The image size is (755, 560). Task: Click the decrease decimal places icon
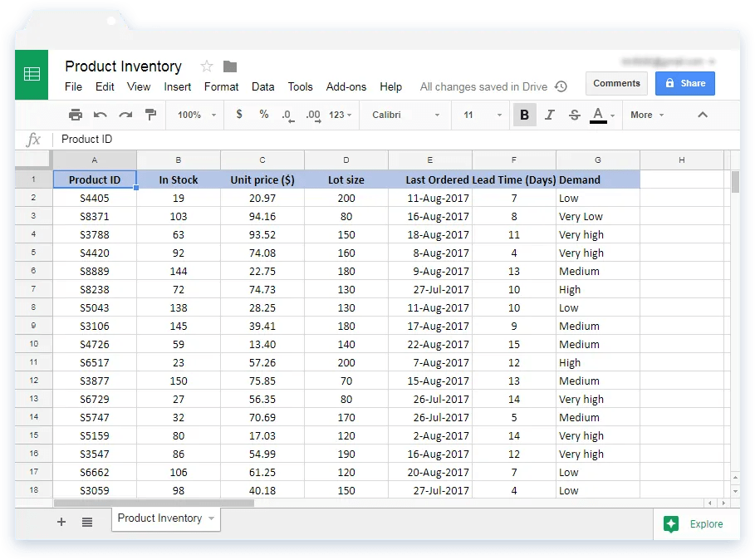point(287,115)
